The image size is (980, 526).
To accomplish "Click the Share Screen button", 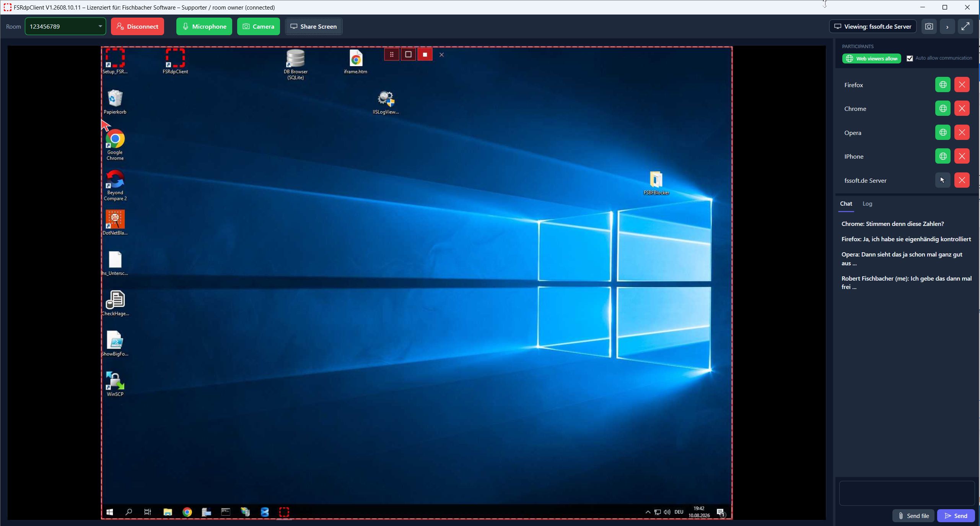I will (314, 26).
